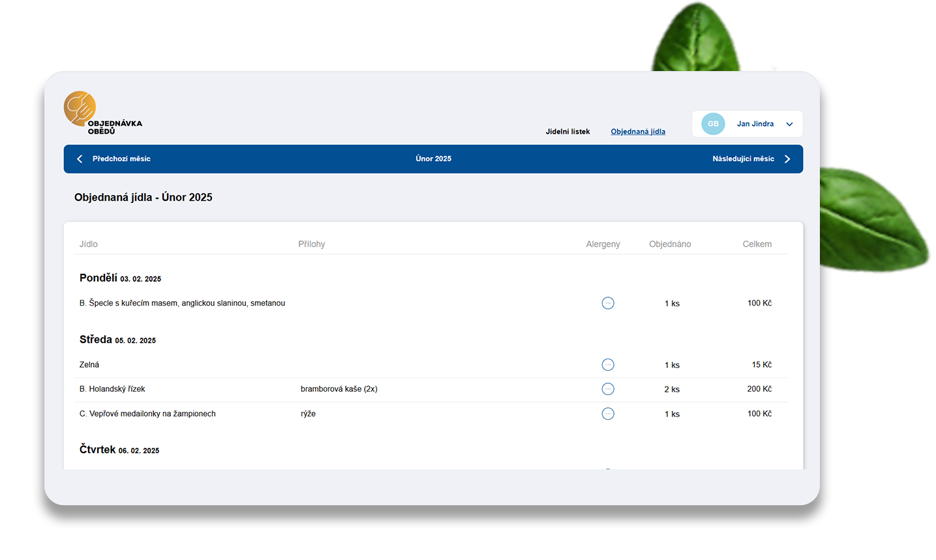Show allergens for Zelná soup
This screenshot has height=560, width=936.
607,365
